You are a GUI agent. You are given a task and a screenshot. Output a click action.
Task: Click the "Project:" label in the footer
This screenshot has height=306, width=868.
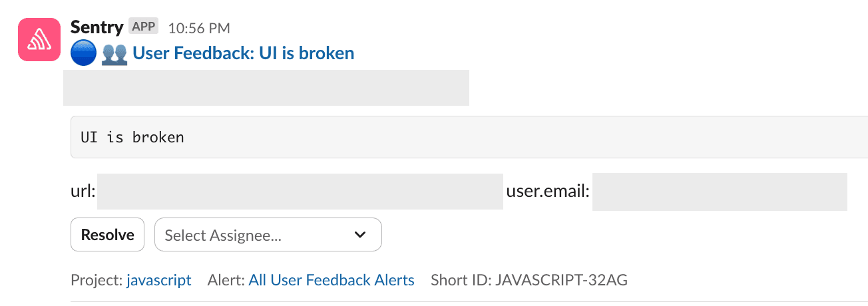(x=97, y=280)
